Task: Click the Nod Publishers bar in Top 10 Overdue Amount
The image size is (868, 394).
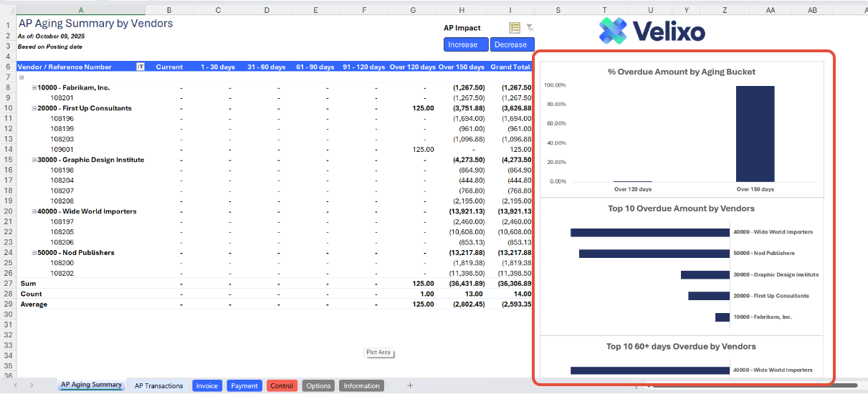Action: click(654, 254)
